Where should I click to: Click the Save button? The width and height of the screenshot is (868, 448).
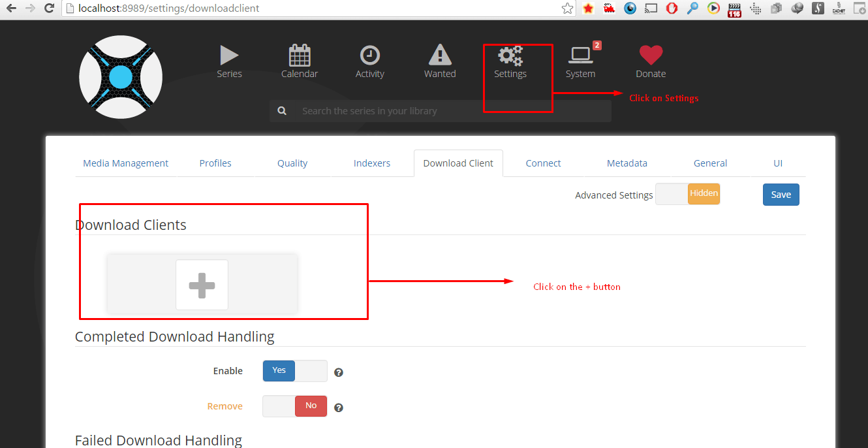781,195
